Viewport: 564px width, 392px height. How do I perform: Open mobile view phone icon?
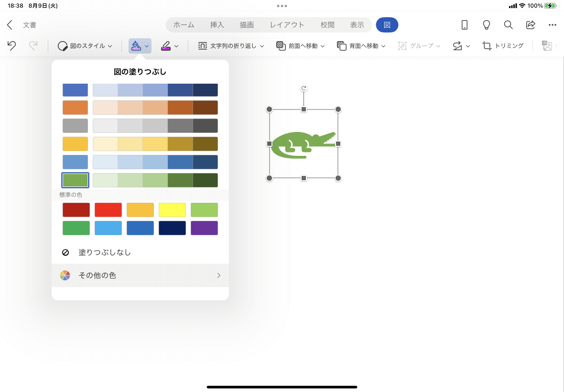(464, 25)
